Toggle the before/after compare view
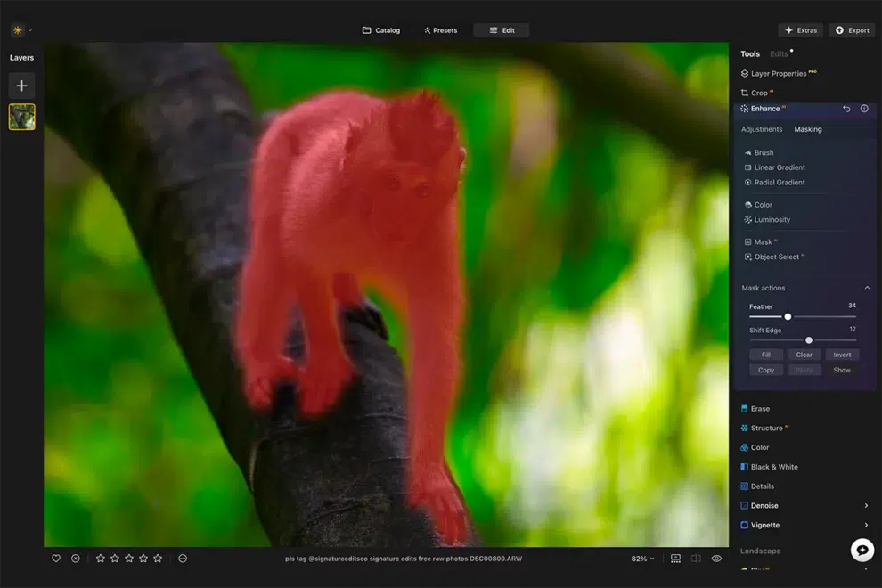The width and height of the screenshot is (882, 588). pos(696,559)
